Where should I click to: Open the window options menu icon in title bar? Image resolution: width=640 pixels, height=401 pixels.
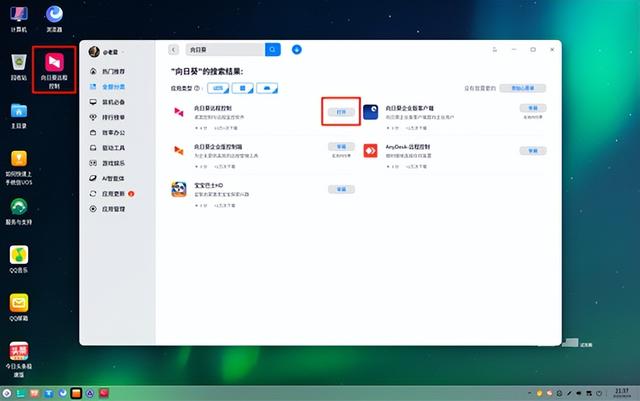coord(494,49)
